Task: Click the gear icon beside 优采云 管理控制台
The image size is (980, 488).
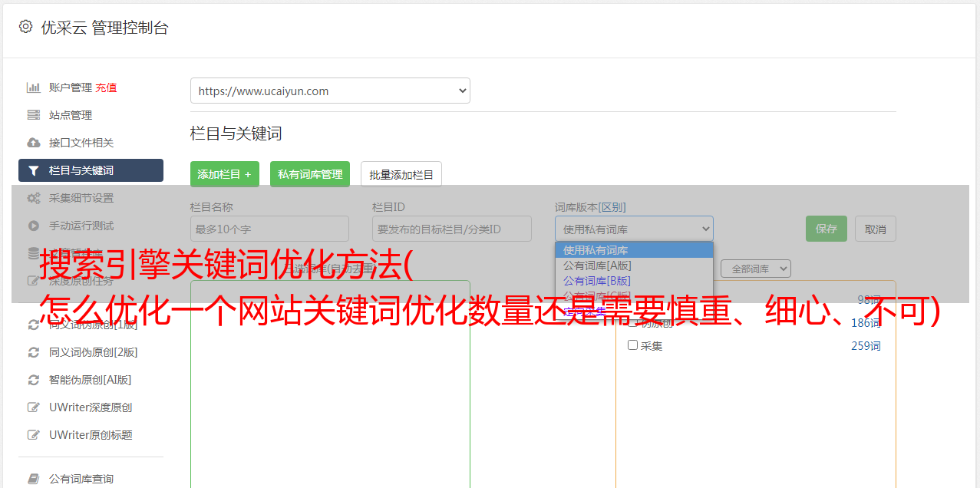Action: pos(25,27)
